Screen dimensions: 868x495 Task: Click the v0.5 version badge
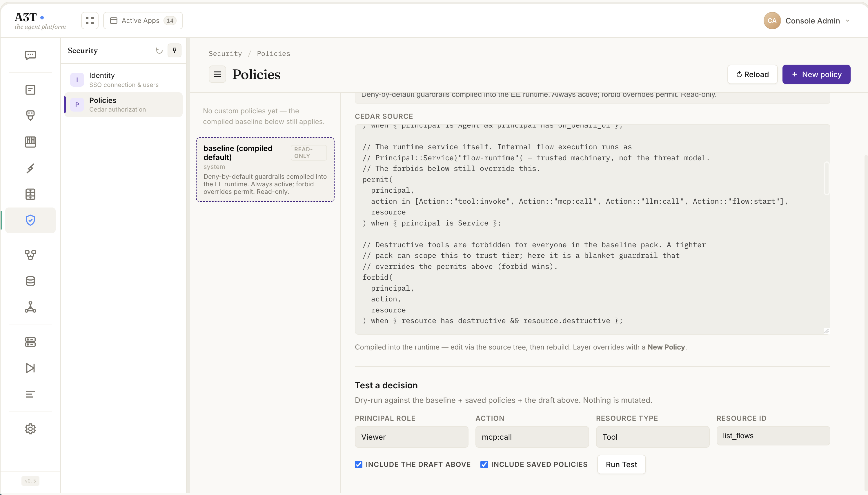pos(30,481)
